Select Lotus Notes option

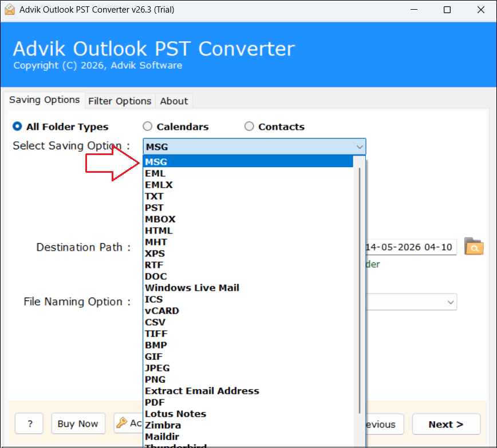click(x=248, y=414)
